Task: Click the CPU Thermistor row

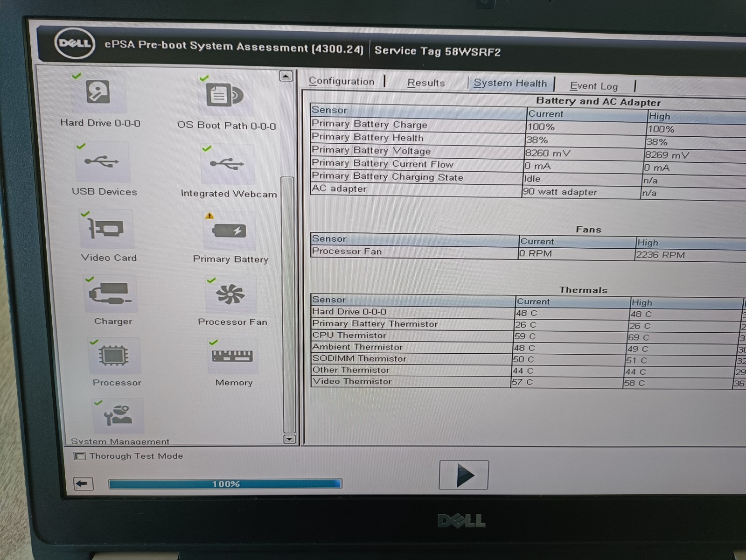Action: pyautogui.click(x=528, y=336)
